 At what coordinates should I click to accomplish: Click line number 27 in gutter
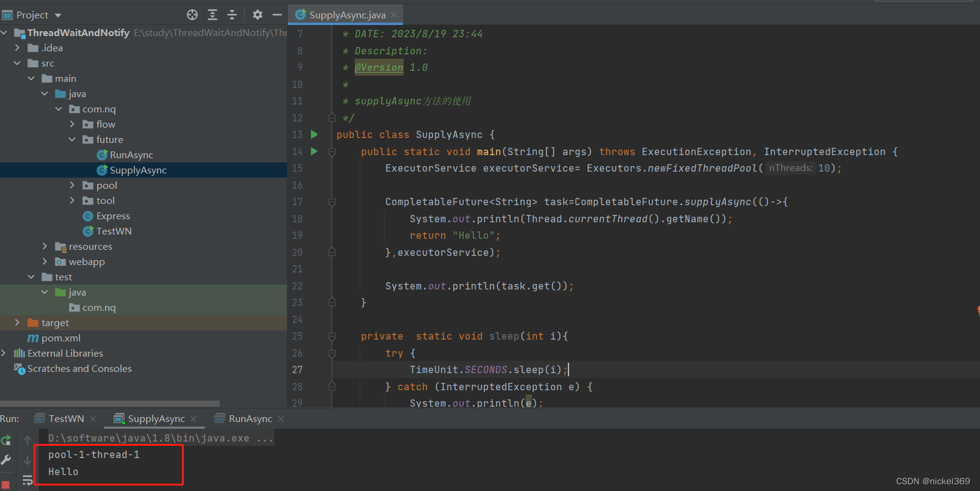[297, 369]
